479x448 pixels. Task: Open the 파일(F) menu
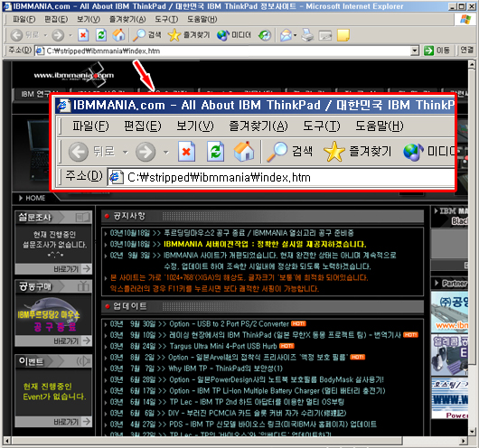(23, 19)
